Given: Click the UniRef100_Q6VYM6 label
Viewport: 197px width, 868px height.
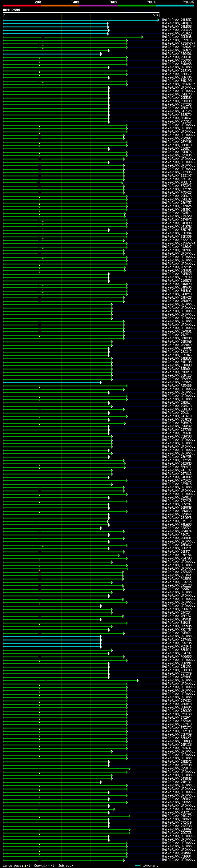Looking at the screenshot, I should 177,142.
